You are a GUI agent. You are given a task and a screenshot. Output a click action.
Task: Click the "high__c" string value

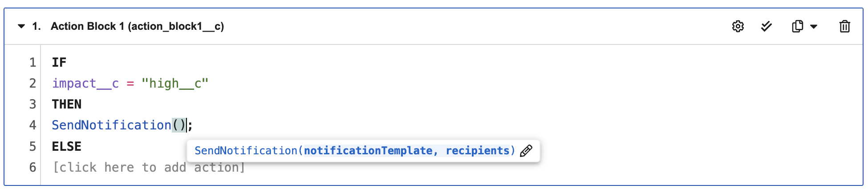[175, 84]
